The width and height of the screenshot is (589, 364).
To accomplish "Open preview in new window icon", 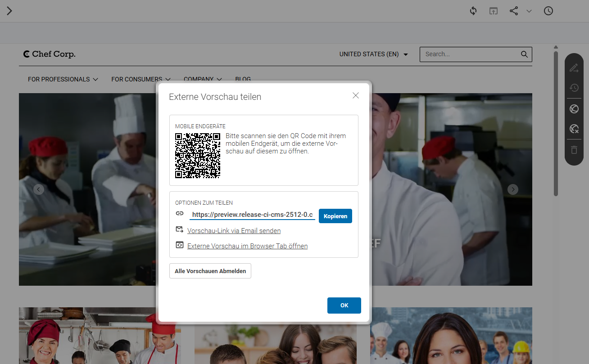I will [494, 11].
